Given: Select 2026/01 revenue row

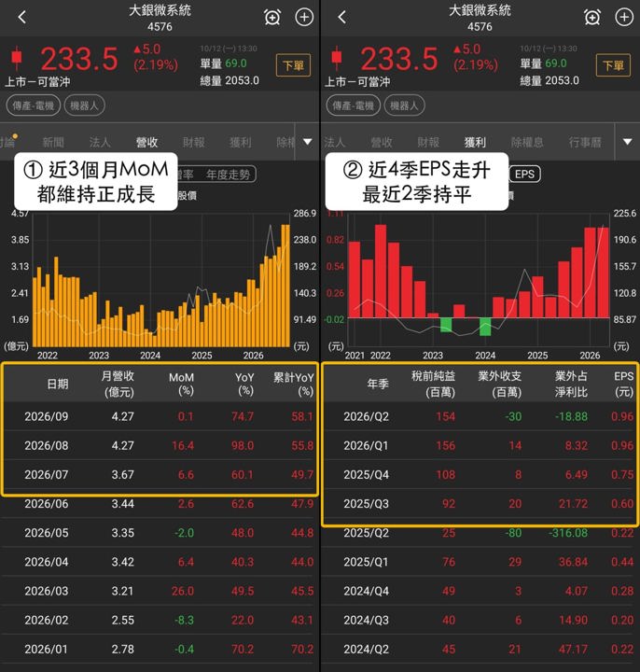Looking at the screenshot, I should click(x=160, y=650).
